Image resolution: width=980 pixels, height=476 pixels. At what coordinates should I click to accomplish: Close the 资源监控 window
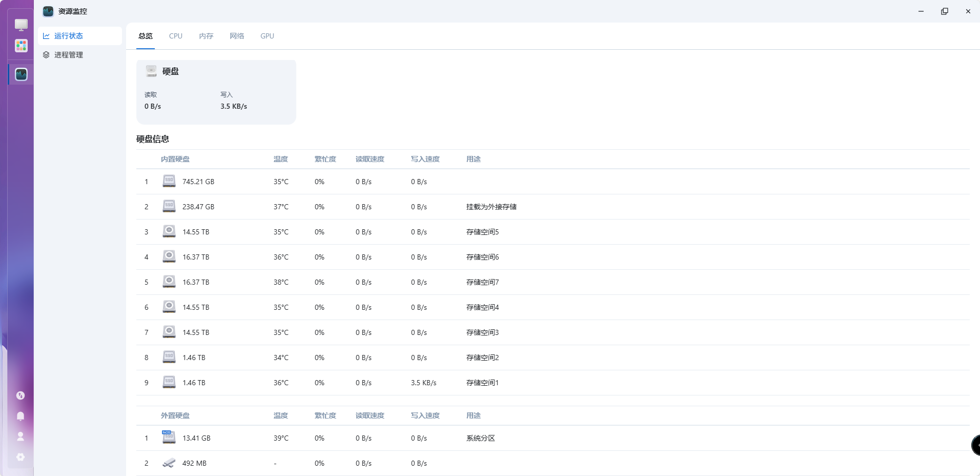tap(968, 11)
